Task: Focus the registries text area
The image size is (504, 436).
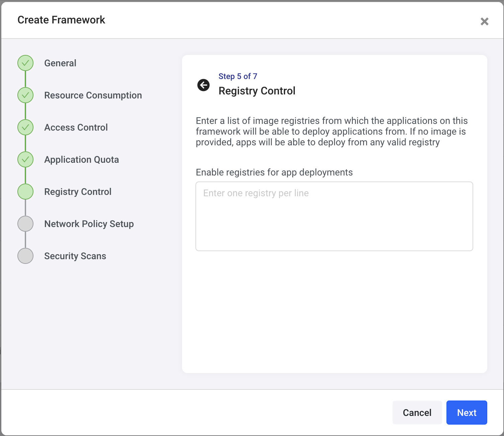Action: point(334,216)
